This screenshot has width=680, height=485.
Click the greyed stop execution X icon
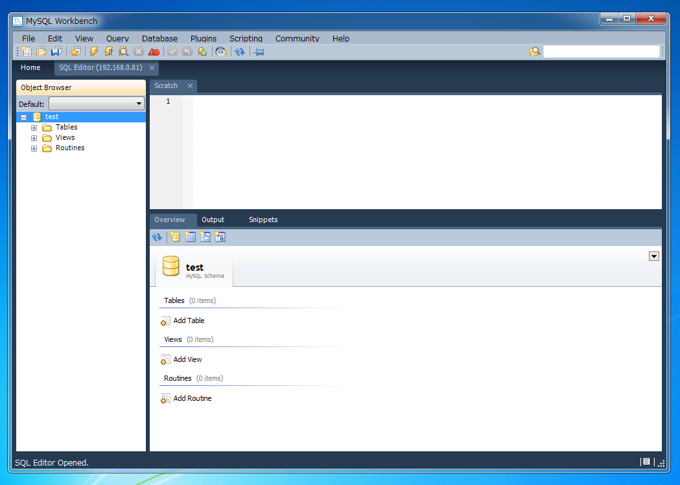[x=139, y=52]
